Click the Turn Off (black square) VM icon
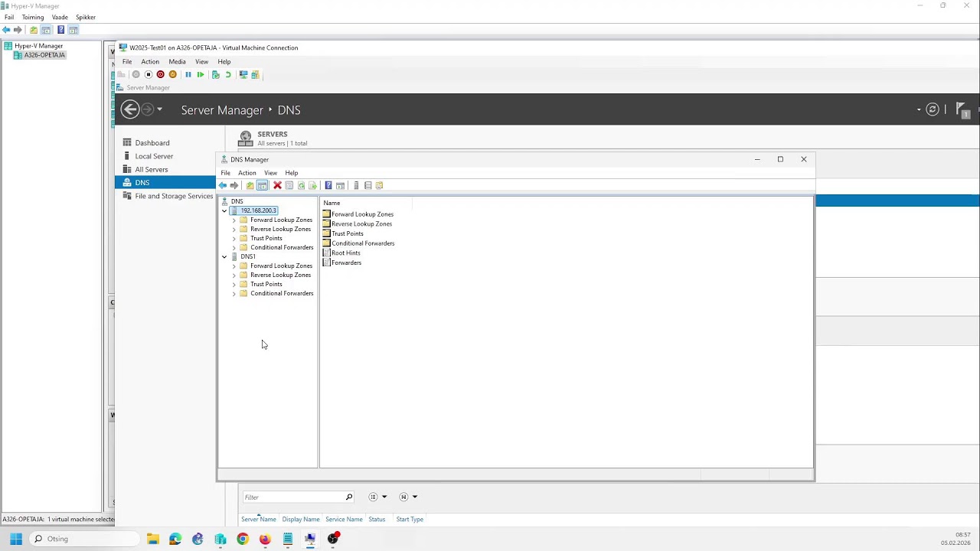The image size is (980, 551). coord(149,74)
